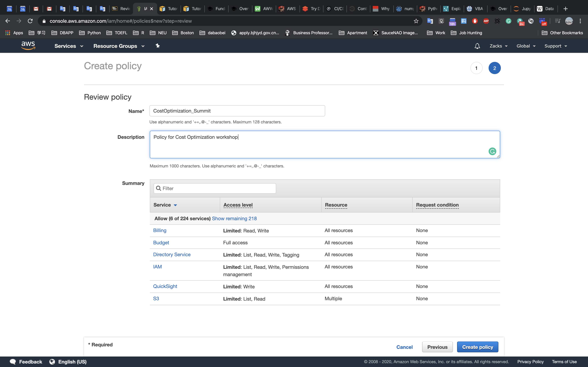This screenshot has width=588, height=367.
Task: Open the Support menu
Action: (x=555, y=46)
